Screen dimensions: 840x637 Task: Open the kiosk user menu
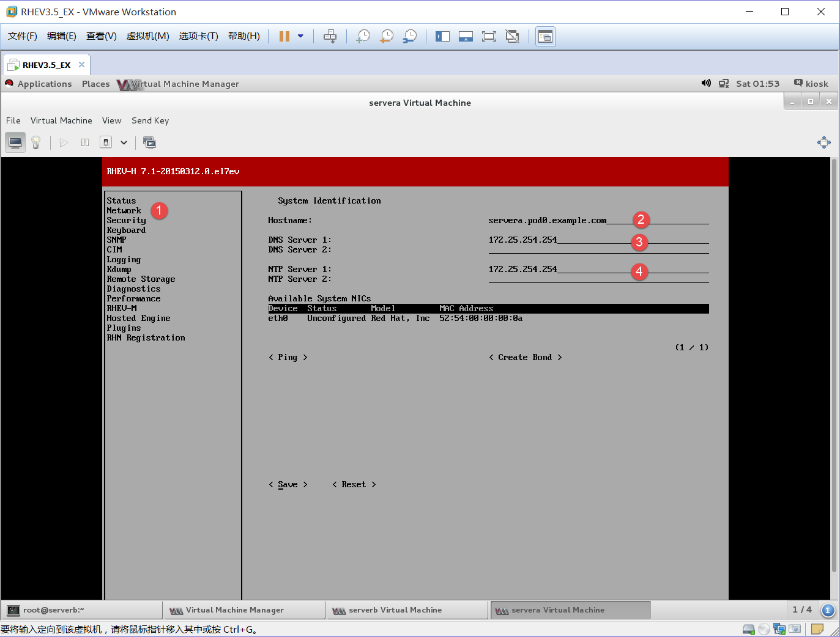point(811,84)
